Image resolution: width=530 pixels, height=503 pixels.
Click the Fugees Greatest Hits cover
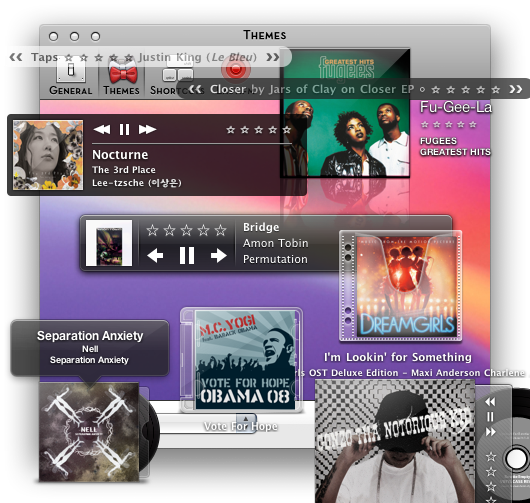(x=345, y=113)
